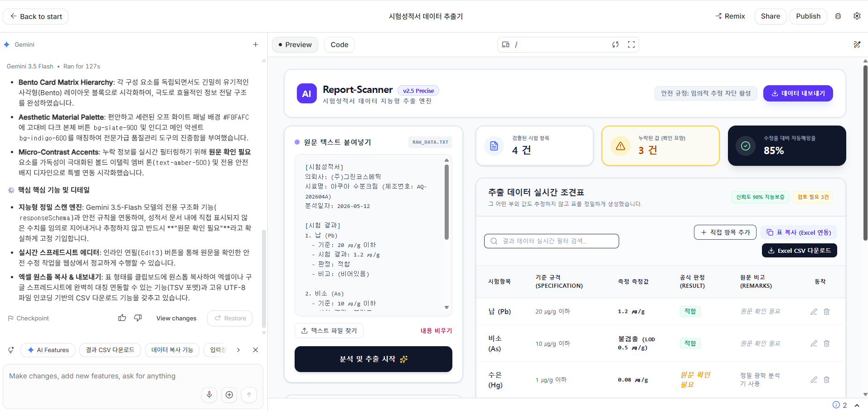Show more suggestion chips with chevron

(238, 350)
